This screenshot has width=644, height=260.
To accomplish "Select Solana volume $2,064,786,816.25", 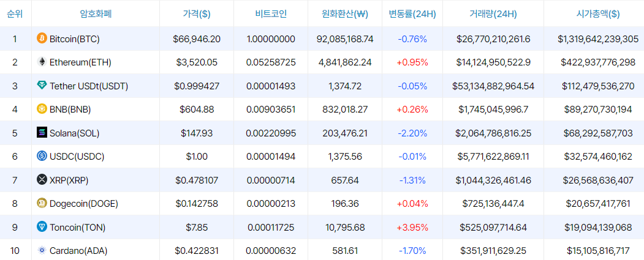I will [493, 133].
